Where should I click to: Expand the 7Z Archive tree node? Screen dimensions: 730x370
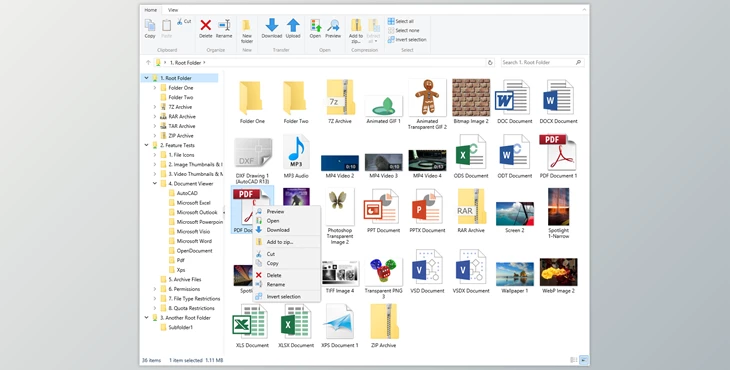click(x=155, y=107)
